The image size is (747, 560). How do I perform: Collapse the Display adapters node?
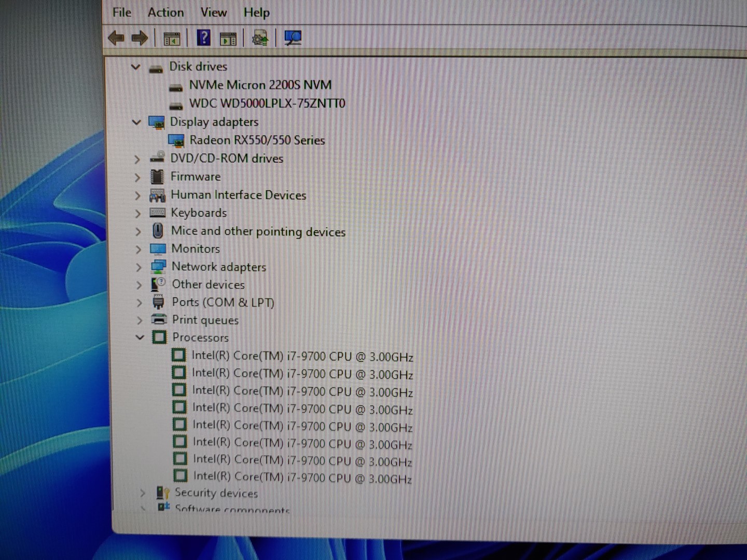pyautogui.click(x=136, y=122)
